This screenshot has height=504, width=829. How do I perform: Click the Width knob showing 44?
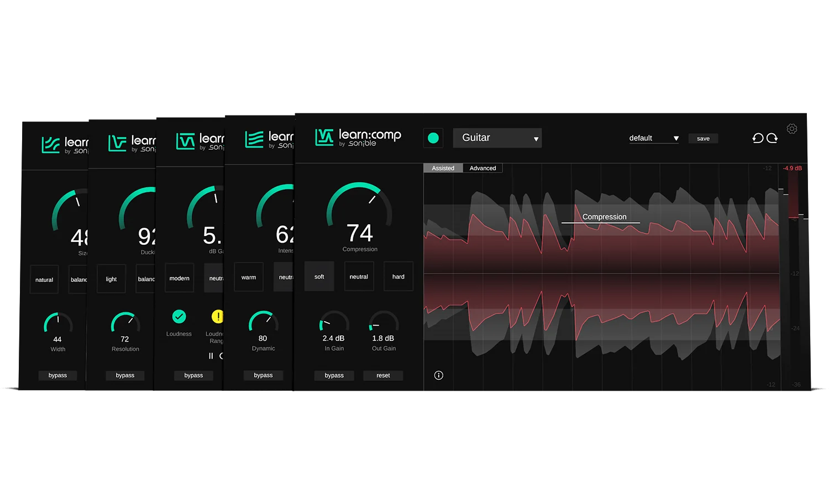tap(58, 323)
